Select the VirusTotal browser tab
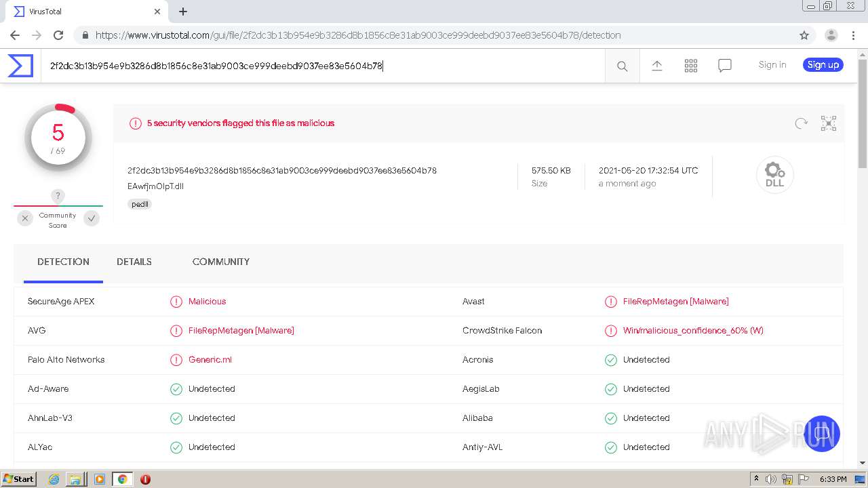Screen dimensions: 868x488 [87, 12]
